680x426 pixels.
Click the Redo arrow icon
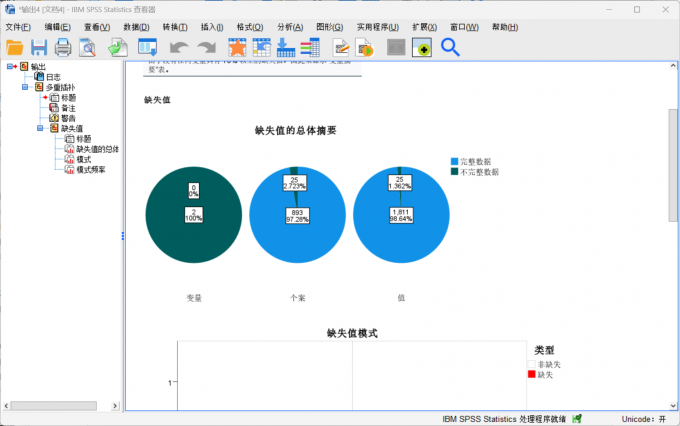tap(206, 47)
